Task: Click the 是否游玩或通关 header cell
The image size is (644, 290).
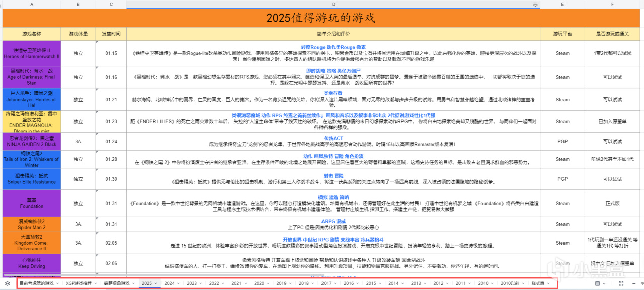Action: click(x=613, y=34)
